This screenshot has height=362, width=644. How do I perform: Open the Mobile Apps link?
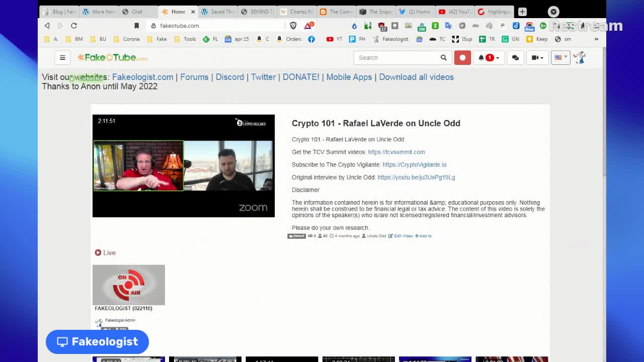tap(349, 77)
